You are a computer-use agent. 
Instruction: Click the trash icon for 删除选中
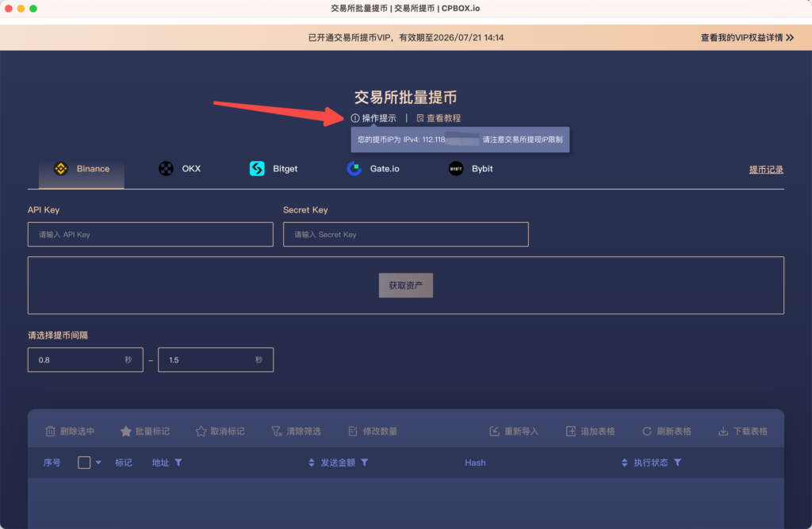point(51,431)
